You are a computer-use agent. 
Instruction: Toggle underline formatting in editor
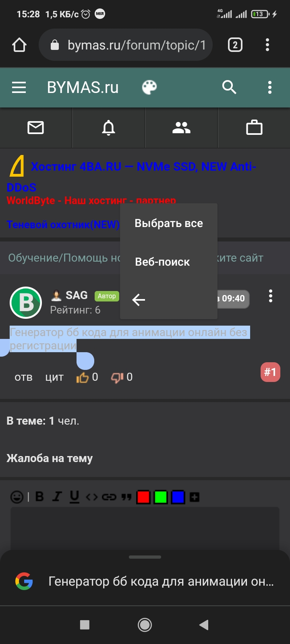point(74,497)
